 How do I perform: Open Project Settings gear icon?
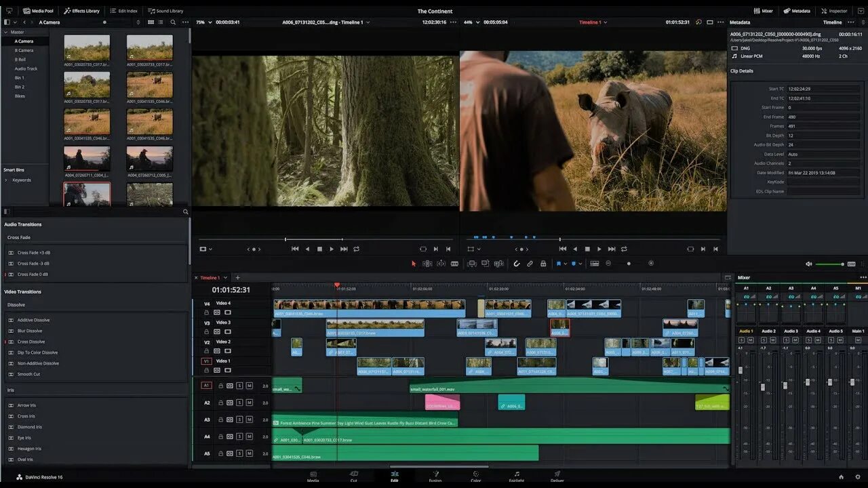(x=858, y=476)
